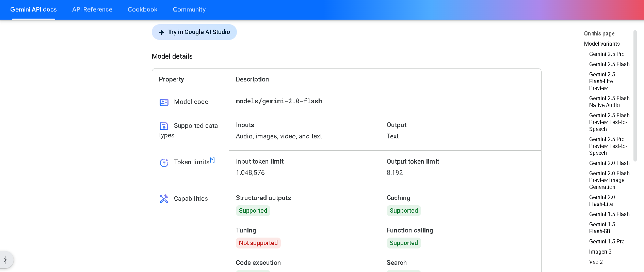
Task: Click the sparkle icon in Try button
Action: 162,32
